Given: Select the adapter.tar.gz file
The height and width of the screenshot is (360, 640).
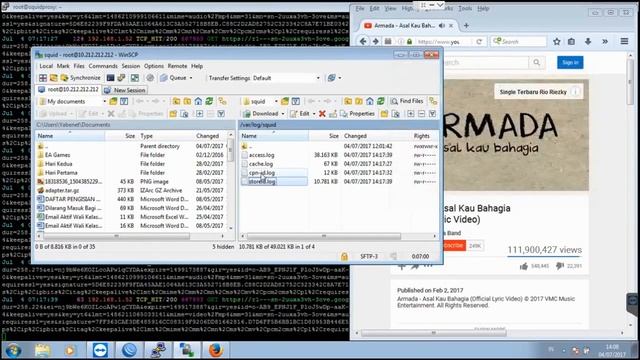Looking at the screenshot, I should click(x=62, y=190).
